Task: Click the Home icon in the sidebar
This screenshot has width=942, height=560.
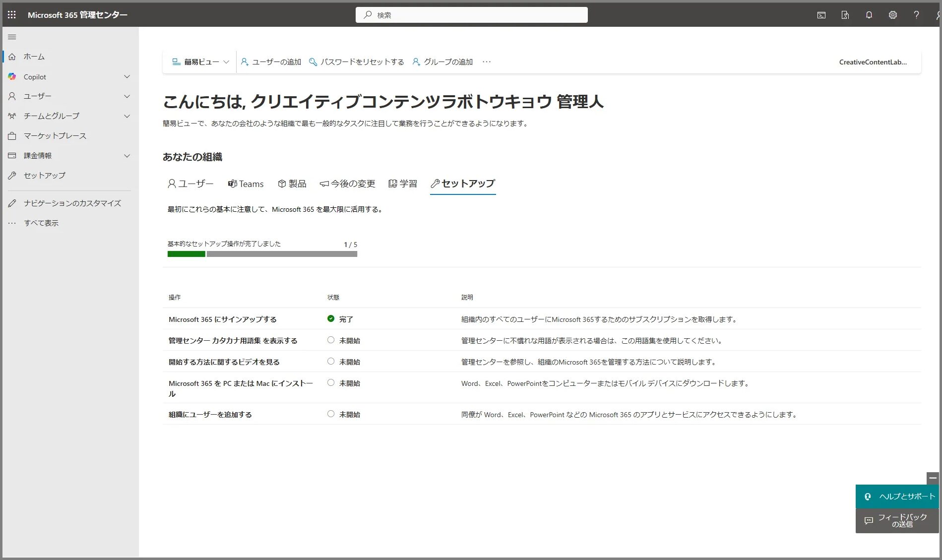Action: (x=12, y=57)
